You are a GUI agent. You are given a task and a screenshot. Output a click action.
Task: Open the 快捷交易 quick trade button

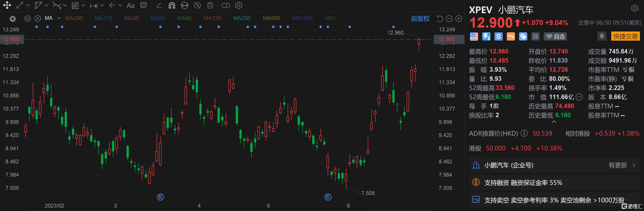(625, 36)
